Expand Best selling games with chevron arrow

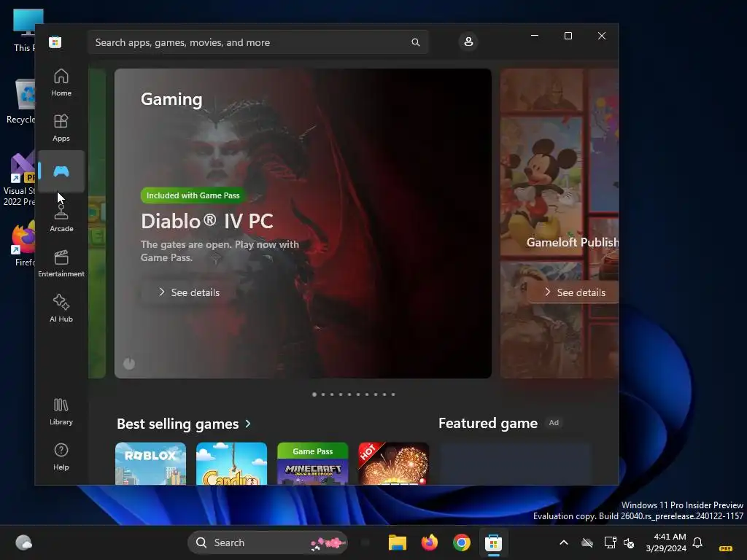(x=248, y=424)
